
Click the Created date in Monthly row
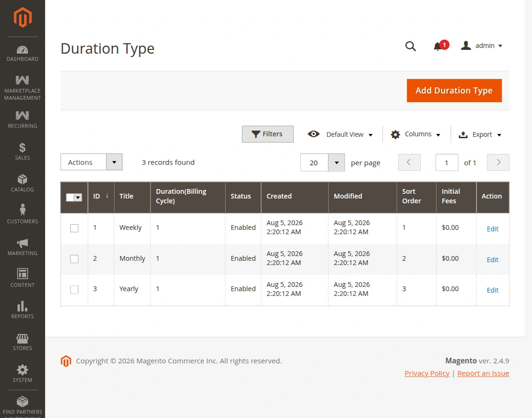(285, 258)
